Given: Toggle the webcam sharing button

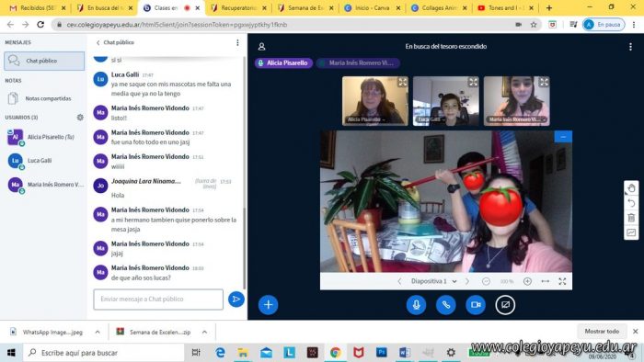Looking at the screenshot, I should coord(476,305).
